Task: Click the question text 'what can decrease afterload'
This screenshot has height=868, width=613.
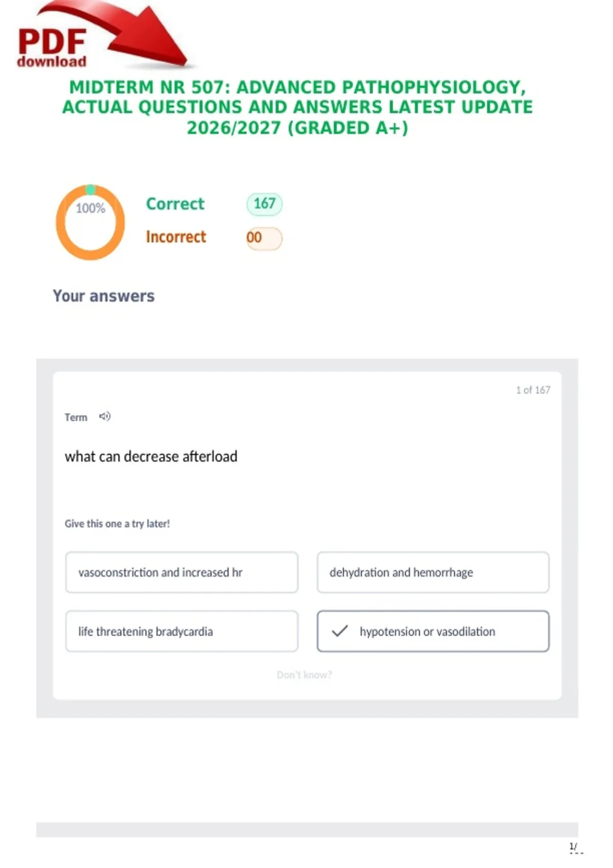Action: coord(151,456)
